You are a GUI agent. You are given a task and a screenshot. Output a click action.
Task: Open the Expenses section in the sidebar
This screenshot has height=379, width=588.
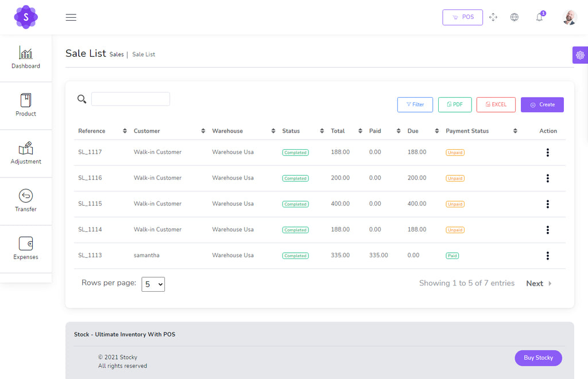(x=25, y=248)
